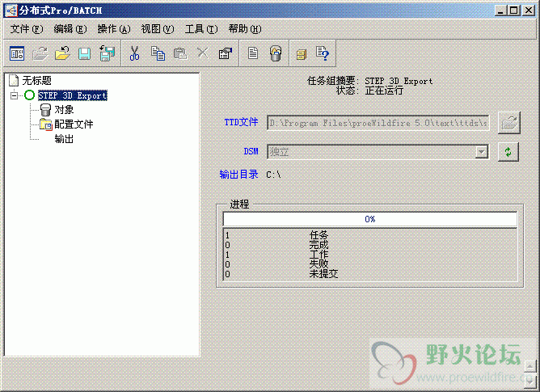Image resolution: width=540 pixels, height=392 pixels.
Task: Click the browse folder button beside TTD文件
Action: 509,123
